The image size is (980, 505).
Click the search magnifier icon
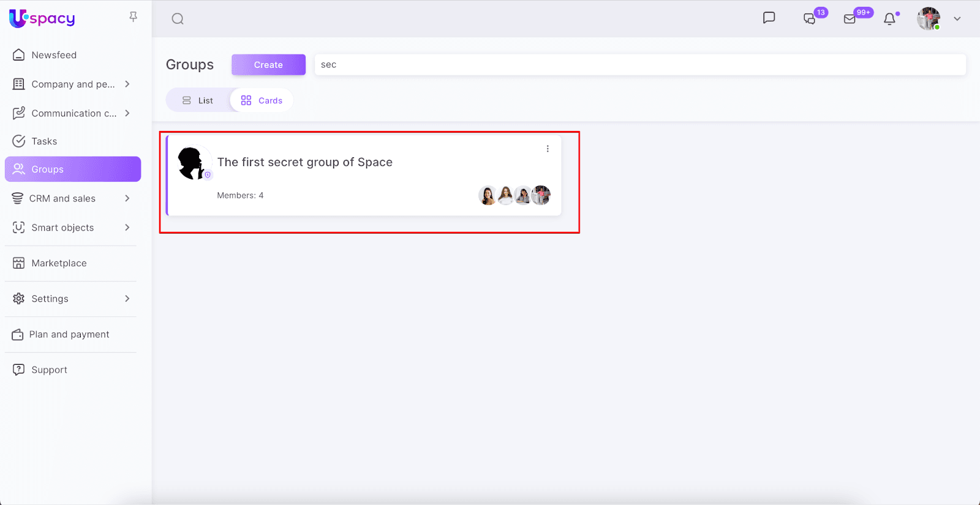[x=178, y=19]
